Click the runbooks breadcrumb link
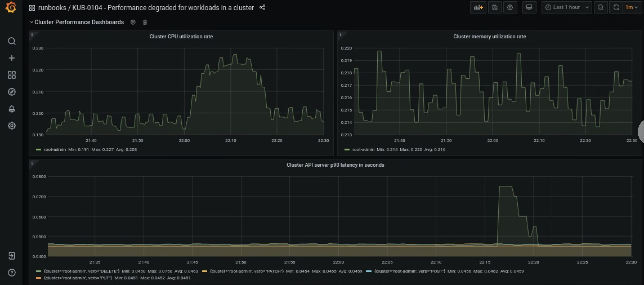The height and width of the screenshot is (285, 644). click(53, 8)
